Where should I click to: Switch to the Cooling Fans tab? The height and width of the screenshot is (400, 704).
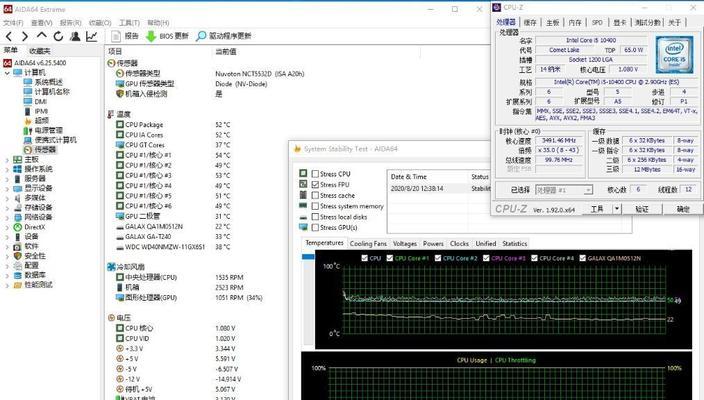pyautogui.click(x=368, y=244)
